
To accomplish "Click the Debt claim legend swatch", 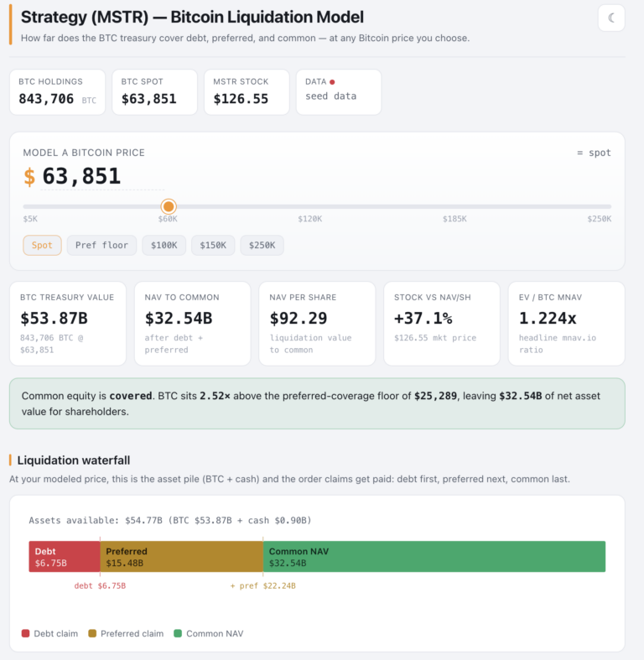I will [26, 633].
